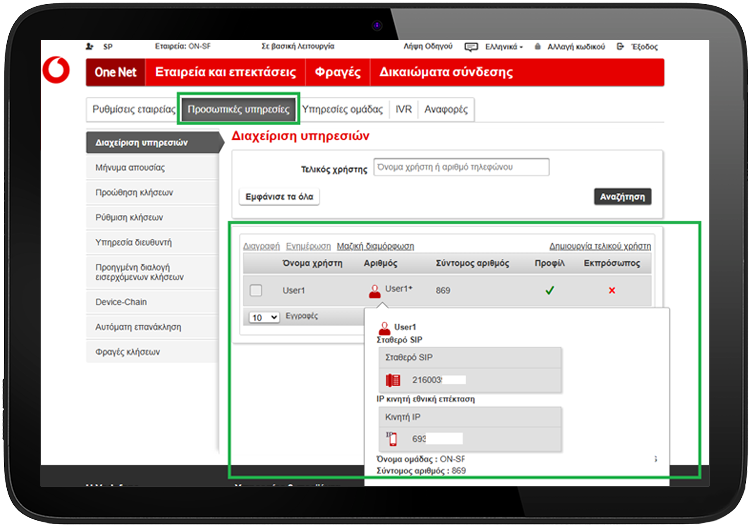750x527 pixels.
Task: Click the lock icon beside Αλλαγή κωδικού
Action: 538,46
